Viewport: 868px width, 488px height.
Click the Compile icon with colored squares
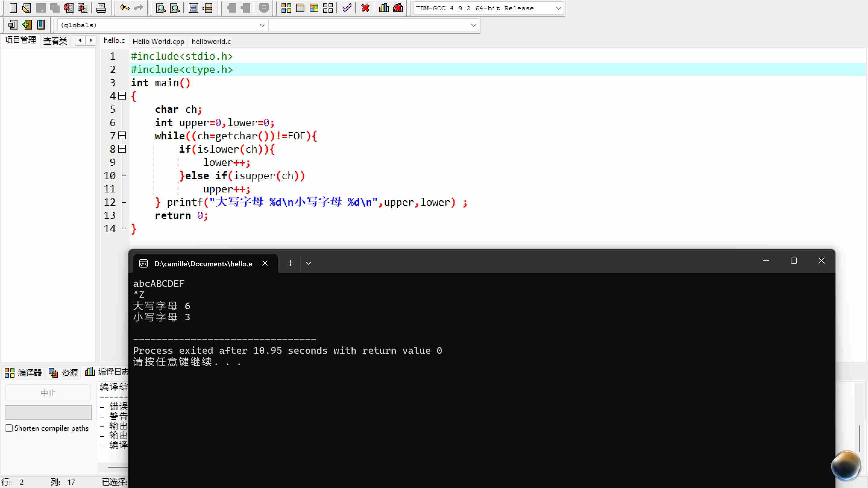[x=286, y=8]
